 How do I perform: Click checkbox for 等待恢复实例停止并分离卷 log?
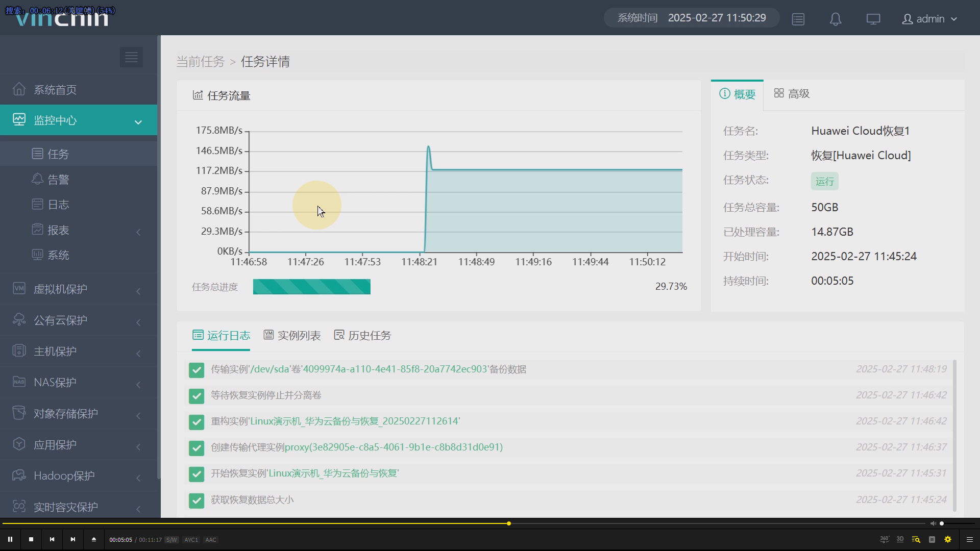pyautogui.click(x=197, y=396)
